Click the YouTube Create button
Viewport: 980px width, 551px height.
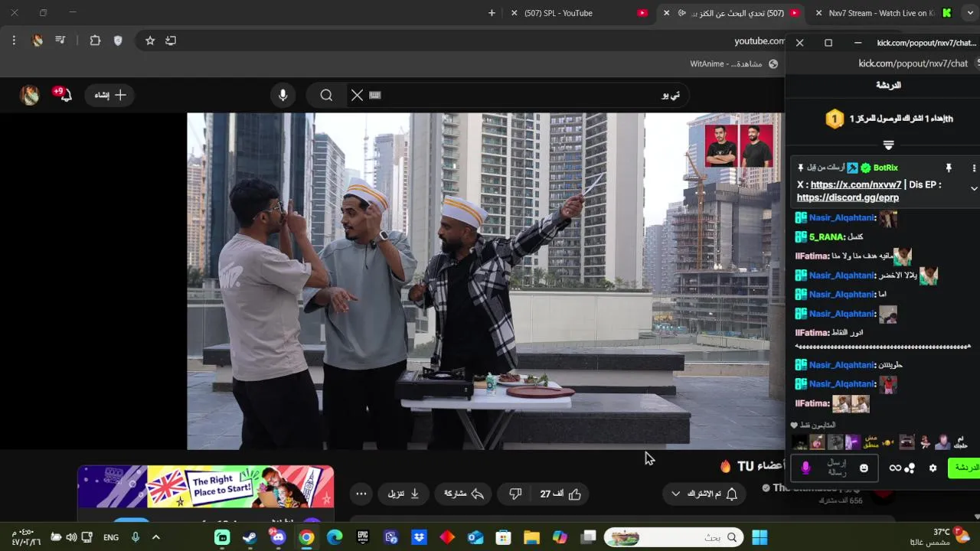coord(110,95)
